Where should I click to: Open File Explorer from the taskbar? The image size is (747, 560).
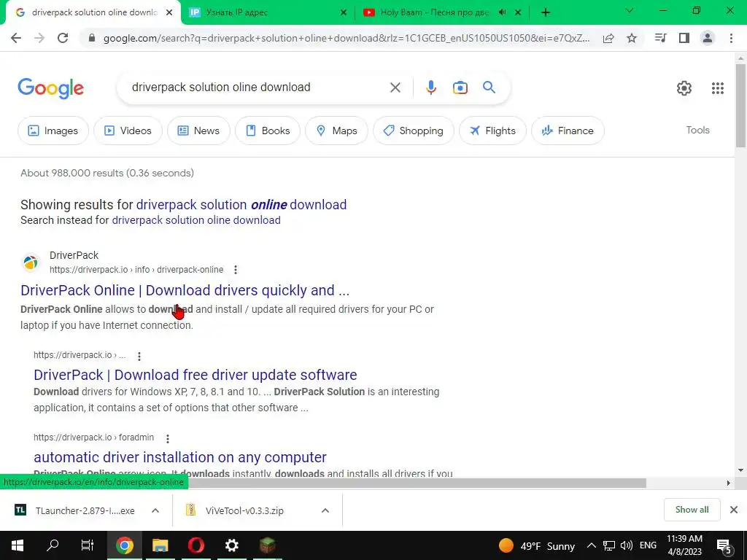tap(160, 545)
